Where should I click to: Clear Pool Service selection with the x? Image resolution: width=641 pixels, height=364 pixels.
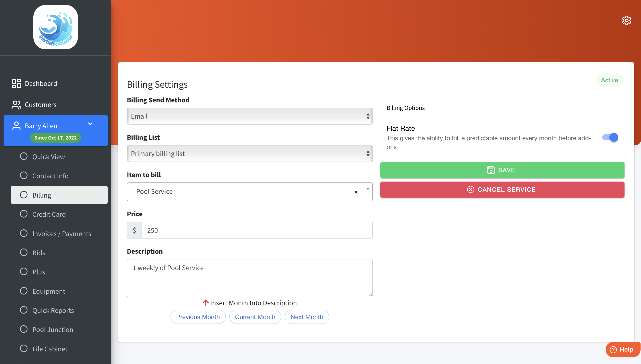[x=356, y=192]
